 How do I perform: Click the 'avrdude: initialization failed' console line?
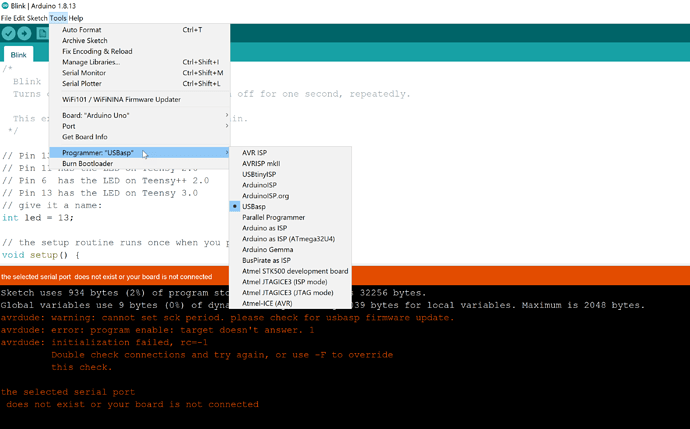pos(104,342)
